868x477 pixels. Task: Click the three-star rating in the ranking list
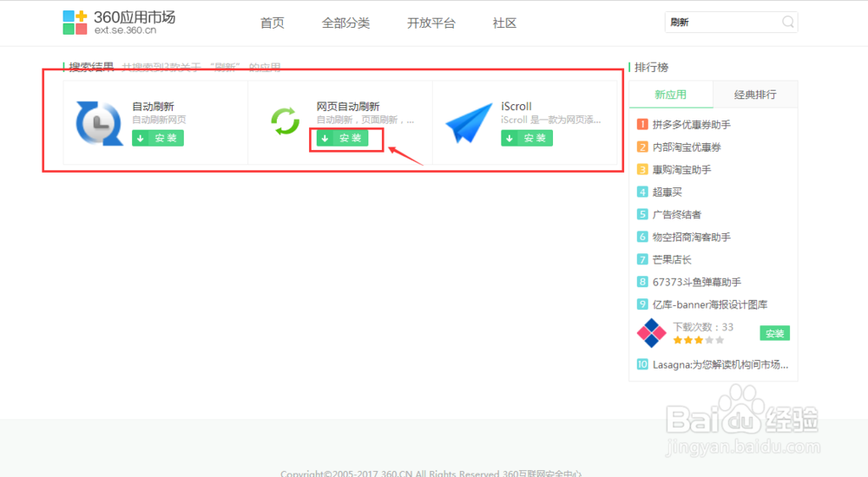coord(699,340)
